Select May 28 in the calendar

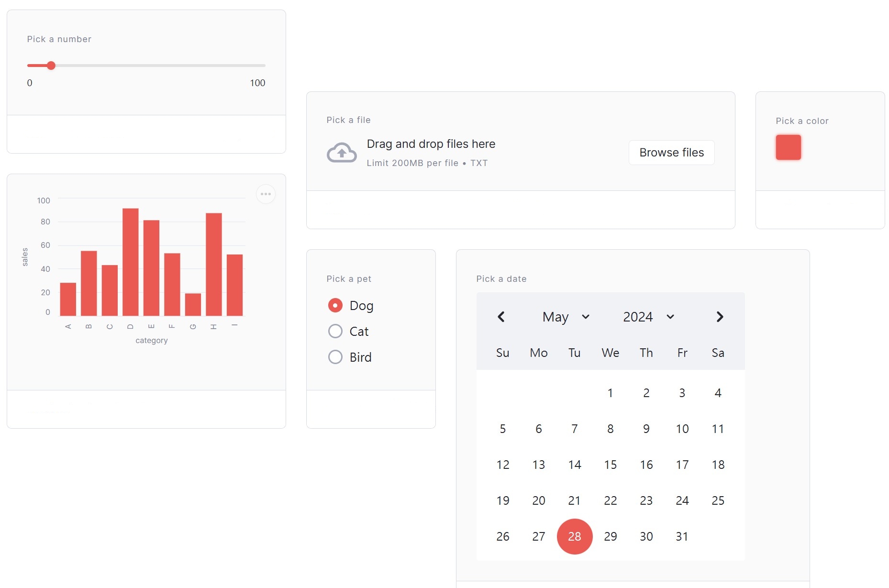[575, 537]
